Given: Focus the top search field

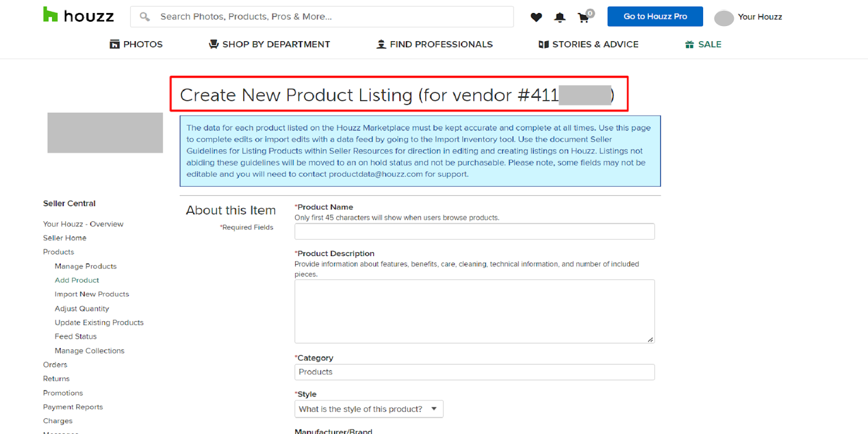Looking at the screenshot, I should [322, 17].
